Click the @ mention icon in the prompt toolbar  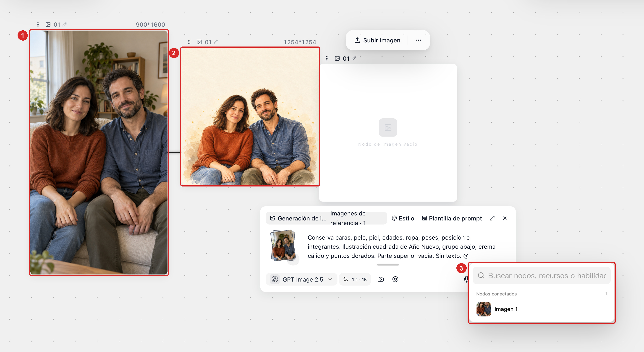click(x=395, y=279)
